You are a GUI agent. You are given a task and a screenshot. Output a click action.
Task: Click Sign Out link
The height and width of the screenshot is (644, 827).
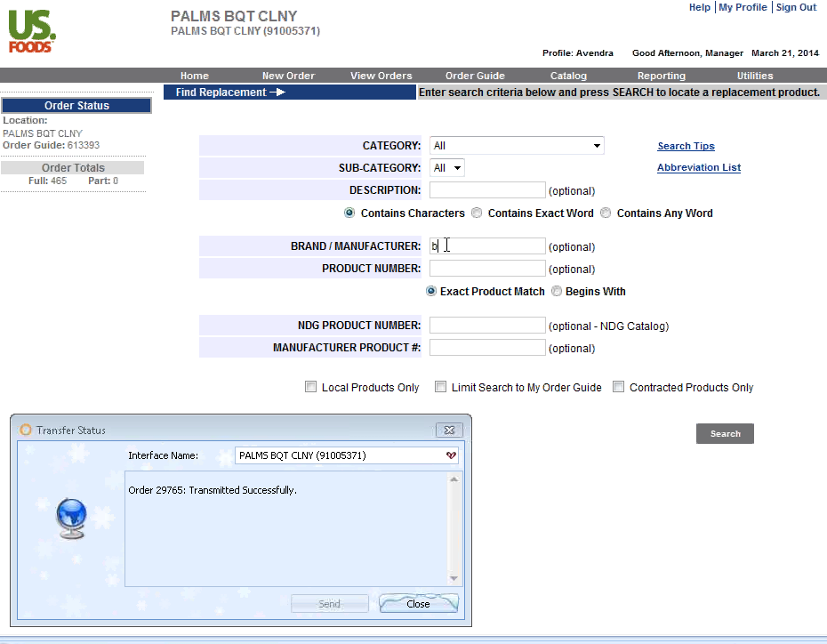point(796,7)
